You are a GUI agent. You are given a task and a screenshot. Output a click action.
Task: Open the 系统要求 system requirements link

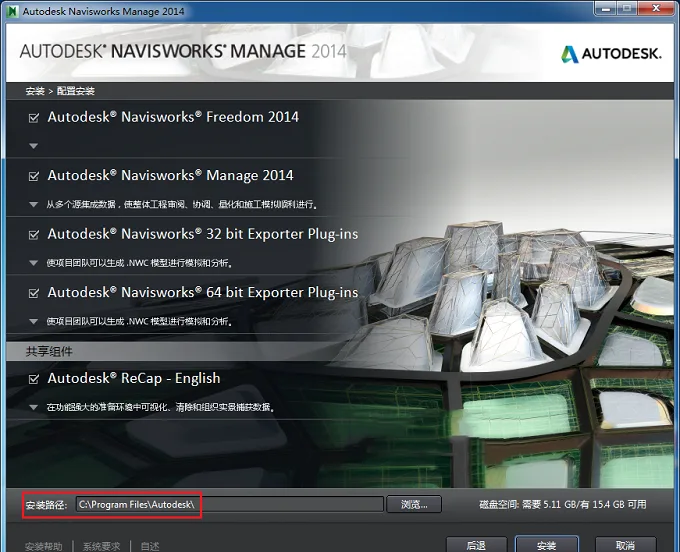(x=101, y=546)
